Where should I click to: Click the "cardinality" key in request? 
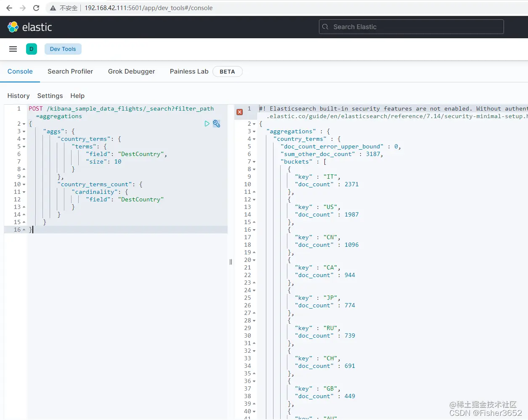pyautogui.click(x=95, y=192)
